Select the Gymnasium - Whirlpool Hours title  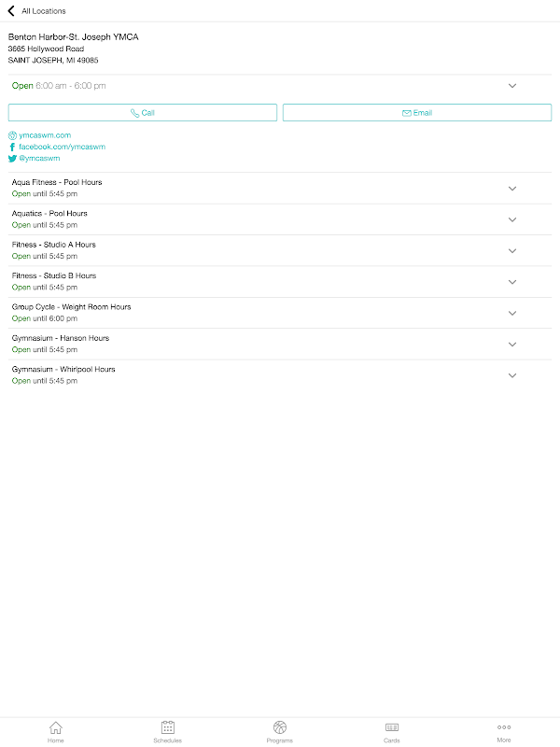pos(63,369)
